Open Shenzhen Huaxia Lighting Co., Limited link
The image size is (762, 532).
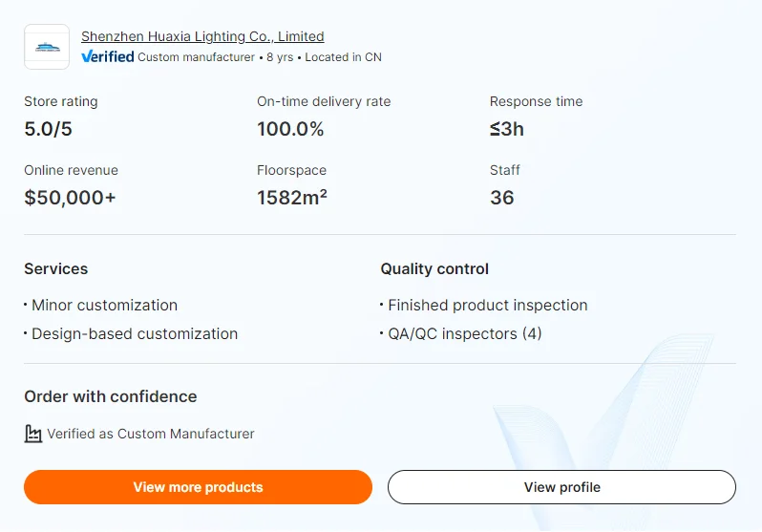202,36
